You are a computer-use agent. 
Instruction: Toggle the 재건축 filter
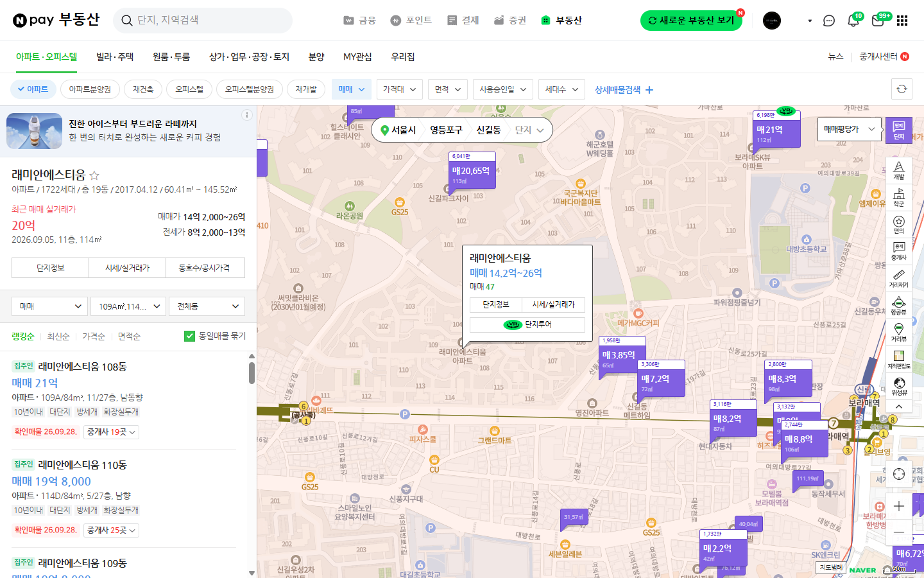(x=143, y=89)
